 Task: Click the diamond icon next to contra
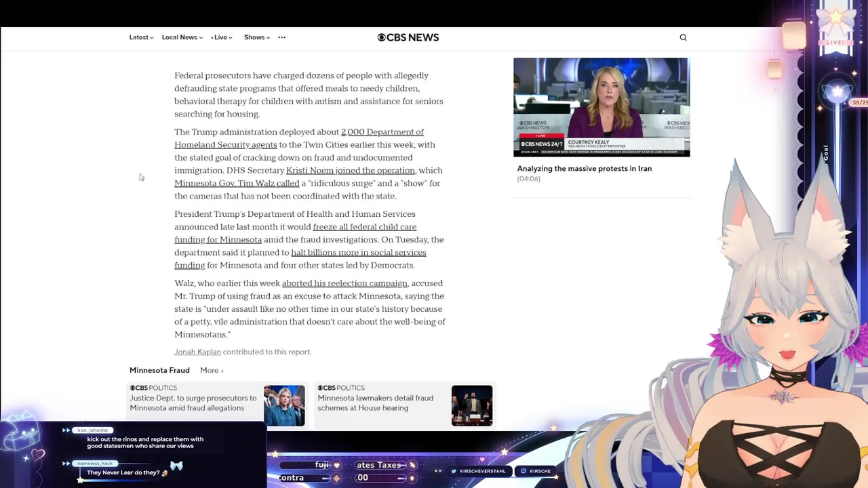(x=336, y=478)
